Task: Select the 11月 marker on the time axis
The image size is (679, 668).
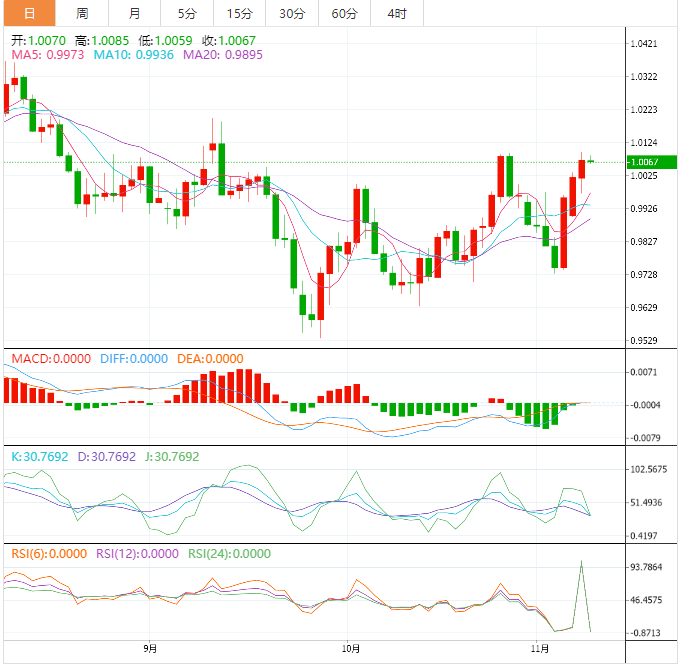Action: (x=541, y=648)
